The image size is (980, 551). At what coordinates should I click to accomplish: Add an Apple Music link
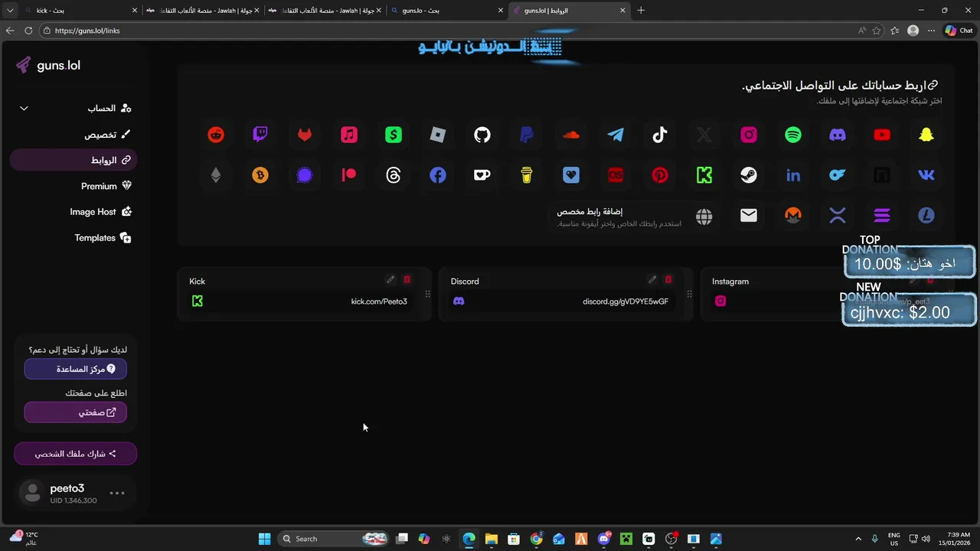[x=349, y=135]
